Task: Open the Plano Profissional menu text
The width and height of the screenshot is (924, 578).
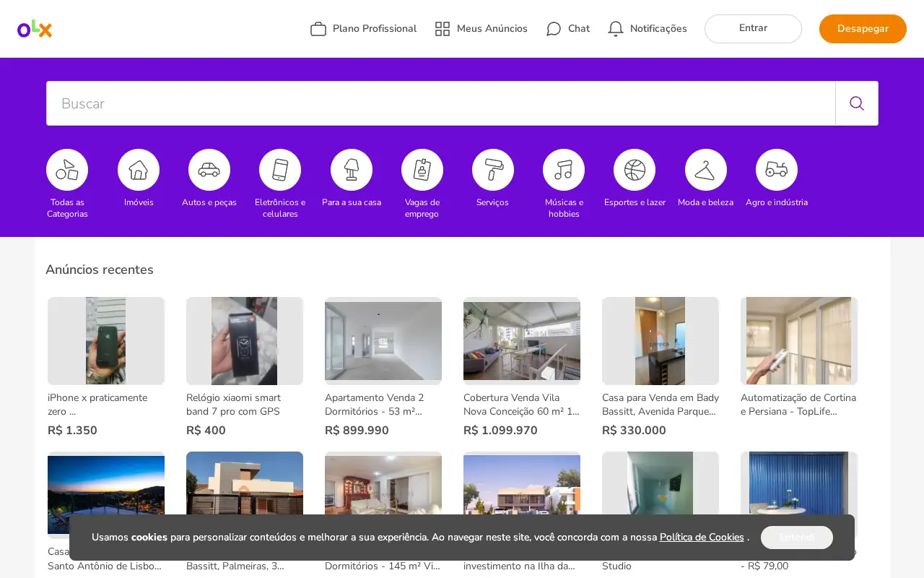Action: point(375,29)
